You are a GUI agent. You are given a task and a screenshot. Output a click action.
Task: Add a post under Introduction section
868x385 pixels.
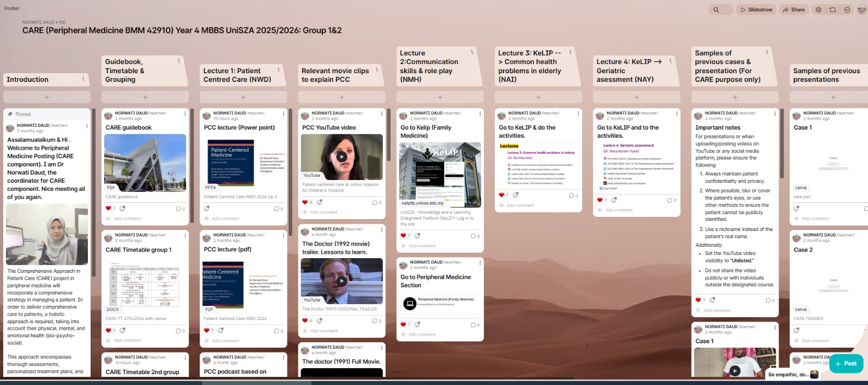click(47, 97)
